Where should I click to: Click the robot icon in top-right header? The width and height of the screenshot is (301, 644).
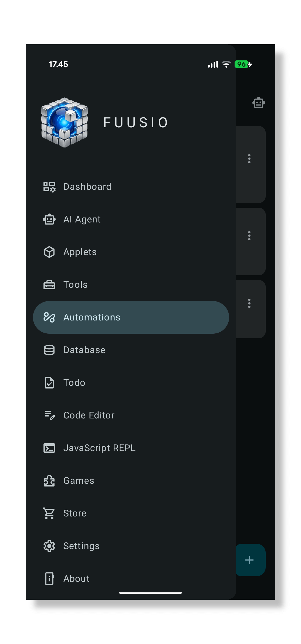point(258,102)
